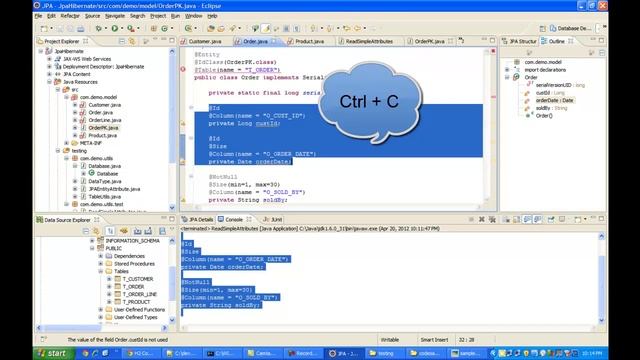Click Console vertical scrollbar up arrow
The width and height of the screenshot is (640, 360).
click(602, 236)
